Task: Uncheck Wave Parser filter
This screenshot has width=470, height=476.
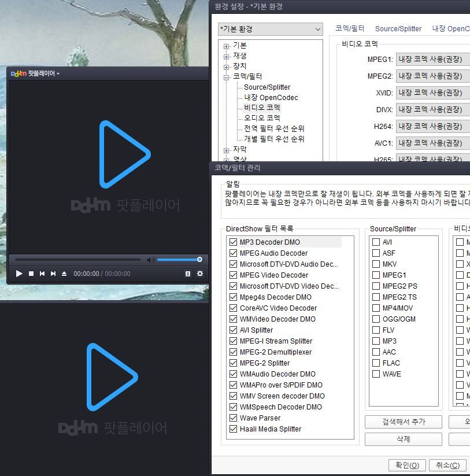Action: pyautogui.click(x=233, y=418)
